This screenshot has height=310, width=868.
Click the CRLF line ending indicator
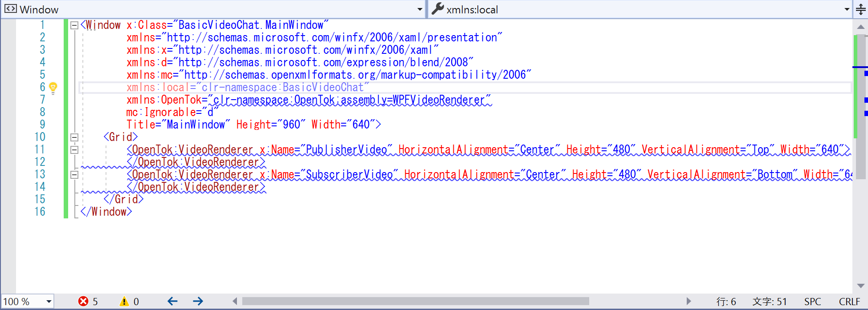click(x=849, y=302)
